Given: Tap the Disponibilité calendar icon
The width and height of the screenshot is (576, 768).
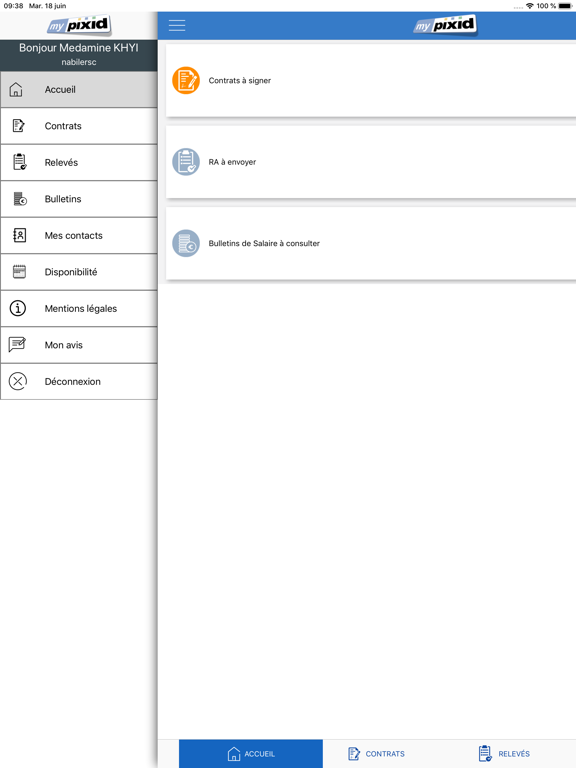Looking at the screenshot, I should click(x=20, y=272).
